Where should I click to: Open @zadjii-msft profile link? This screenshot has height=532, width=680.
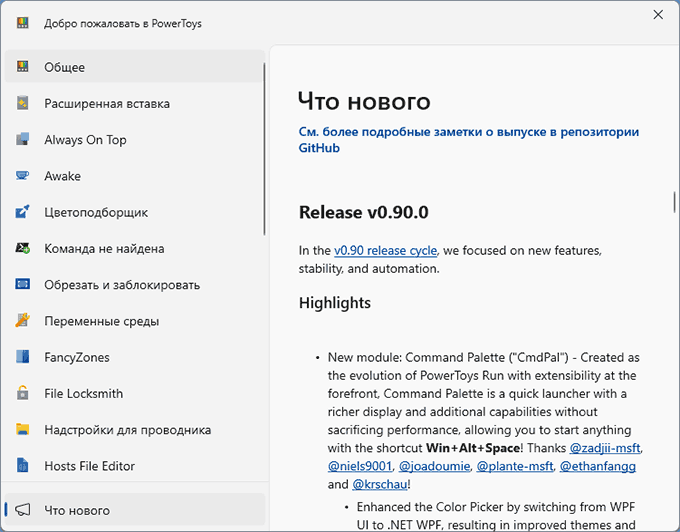coord(605,448)
